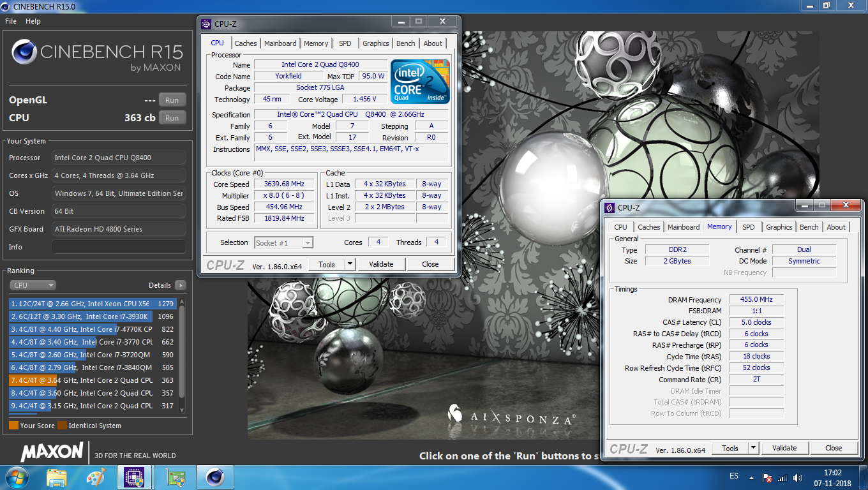Click the Cinebench R15 logo sphere
This screenshot has height=490, width=868.
pos(24,52)
